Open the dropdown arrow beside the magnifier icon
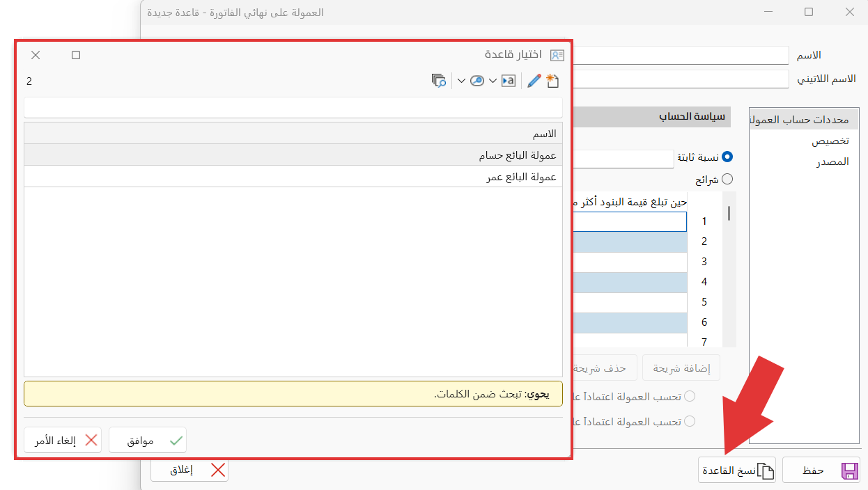868x490 pixels. click(461, 81)
